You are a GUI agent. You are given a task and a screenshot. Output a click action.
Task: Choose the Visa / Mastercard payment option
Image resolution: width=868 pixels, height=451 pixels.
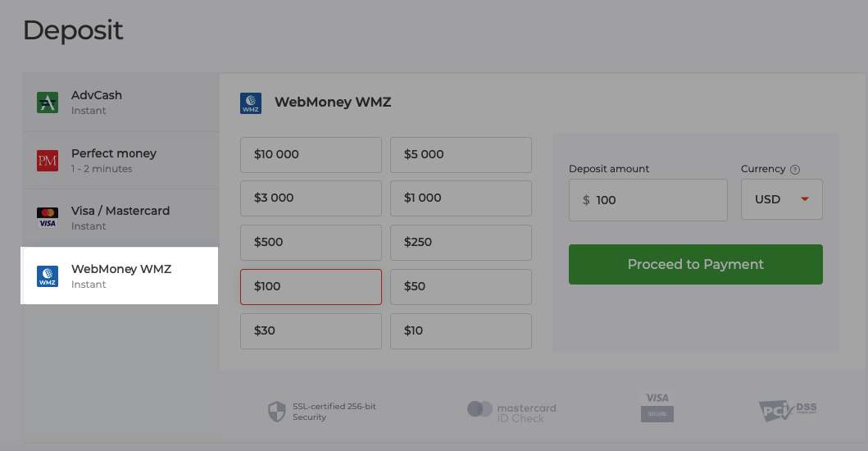pyautogui.click(x=120, y=218)
